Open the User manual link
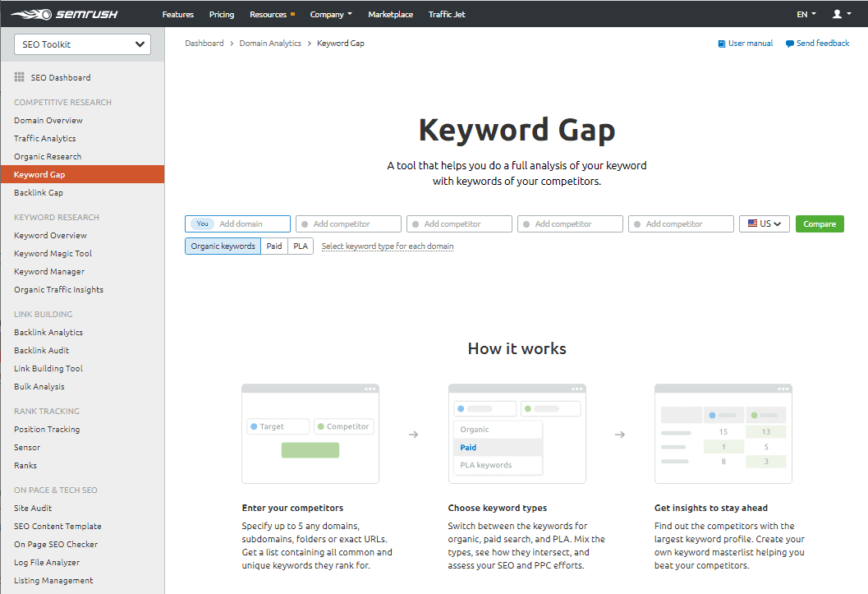The width and height of the screenshot is (868, 594). pyautogui.click(x=750, y=44)
